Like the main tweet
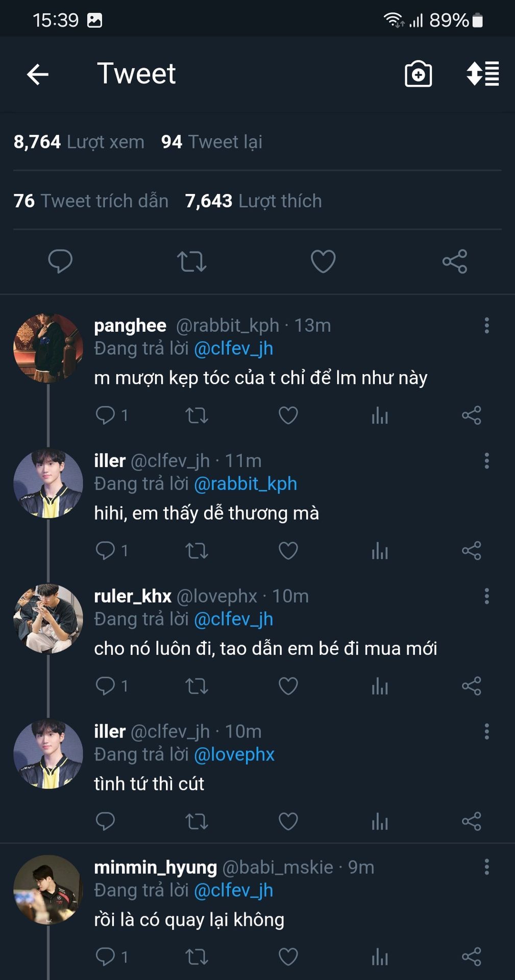The height and width of the screenshot is (980, 515). pyautogui.click(x=323, y=261)
